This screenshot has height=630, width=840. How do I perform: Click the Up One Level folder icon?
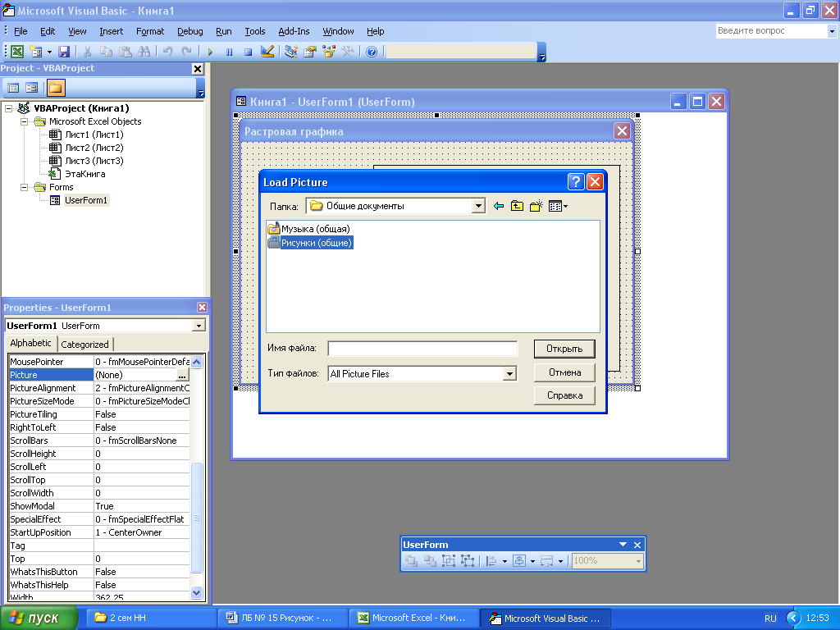tap(517, 206)
